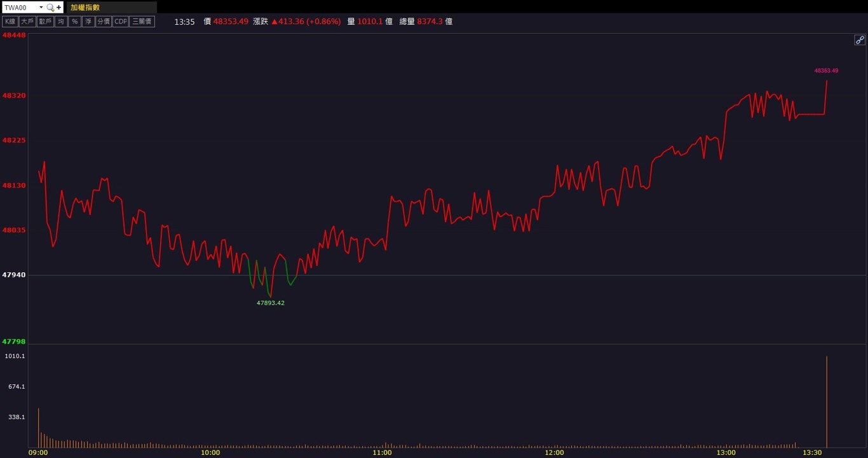Click the 12:00 time axis label
The width and height of the screenshot is (868, 458).
click(x=554, y=453)
